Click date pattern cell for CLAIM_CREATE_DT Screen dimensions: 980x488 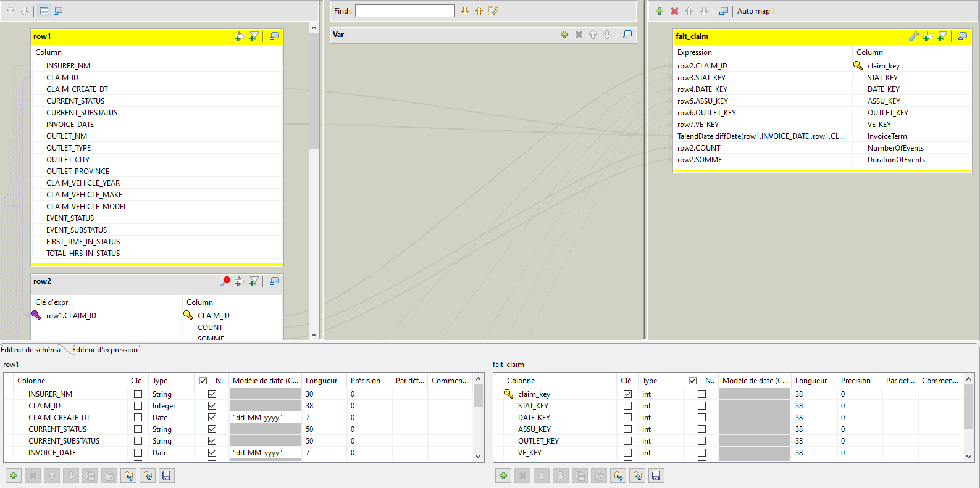pos(265,417)
